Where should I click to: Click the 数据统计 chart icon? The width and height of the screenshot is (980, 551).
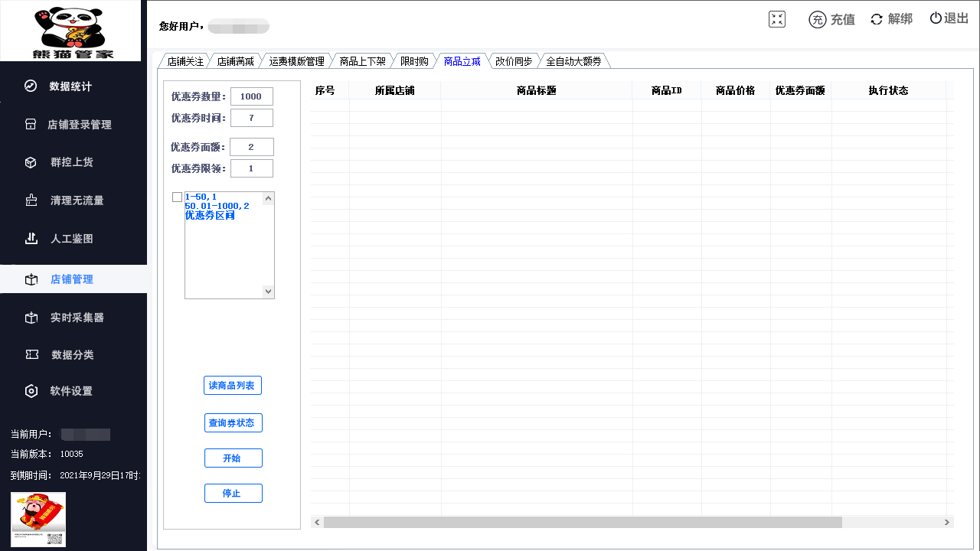(x=31, y=86)
